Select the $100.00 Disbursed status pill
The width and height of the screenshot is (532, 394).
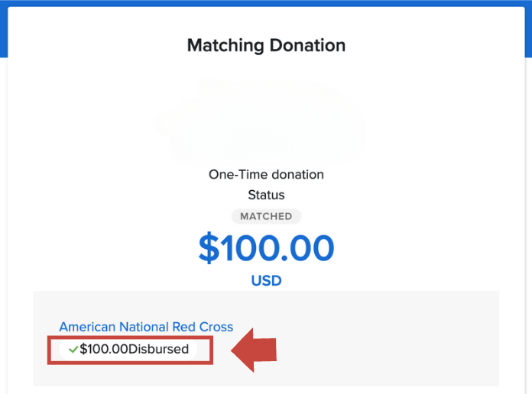(128, 350)
